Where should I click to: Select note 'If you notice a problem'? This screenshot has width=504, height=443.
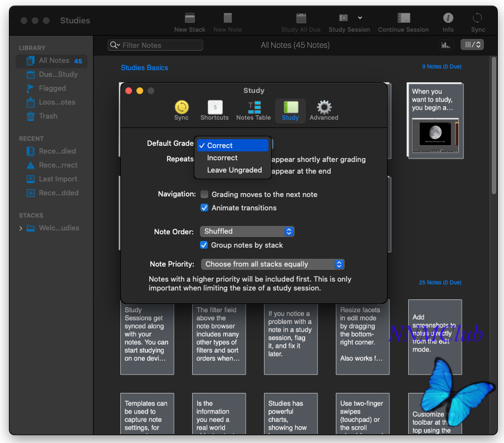pyautogui.click(x=291, y=339)
